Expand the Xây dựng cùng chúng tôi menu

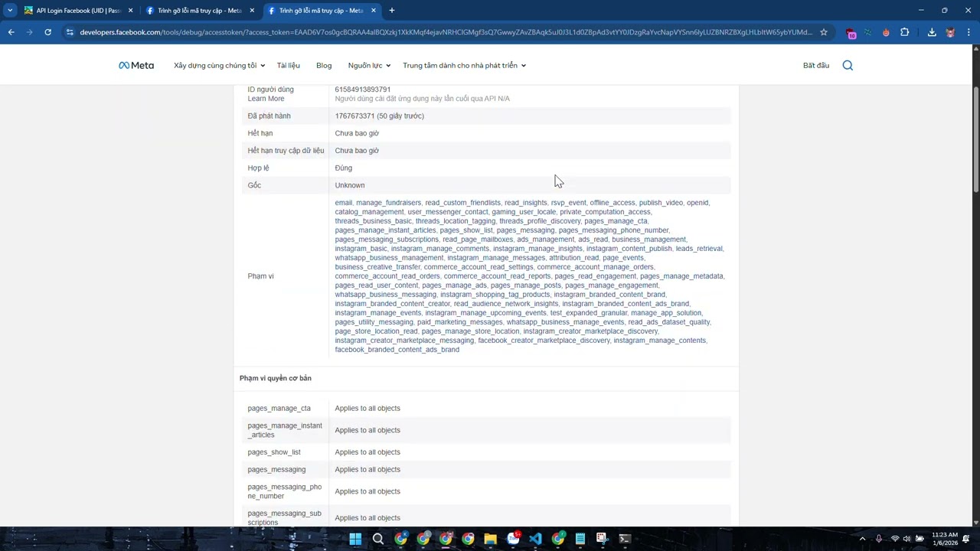coord(219,66)
